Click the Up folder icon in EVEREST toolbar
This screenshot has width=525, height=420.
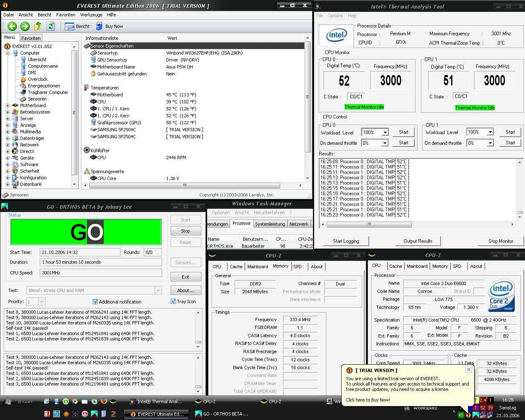point(38,26)
